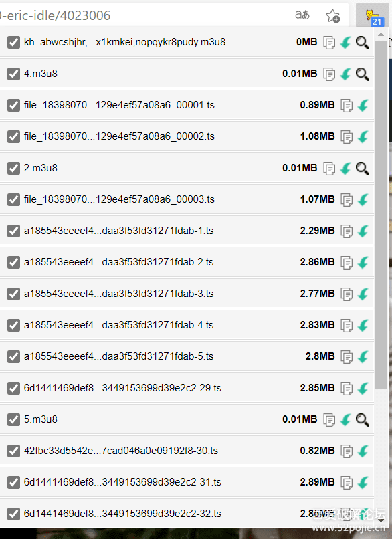The width and height of the screenshot is (392, 539).
Task: Download the 92f8-30.ts segment
Action: (x=363, y=451)
